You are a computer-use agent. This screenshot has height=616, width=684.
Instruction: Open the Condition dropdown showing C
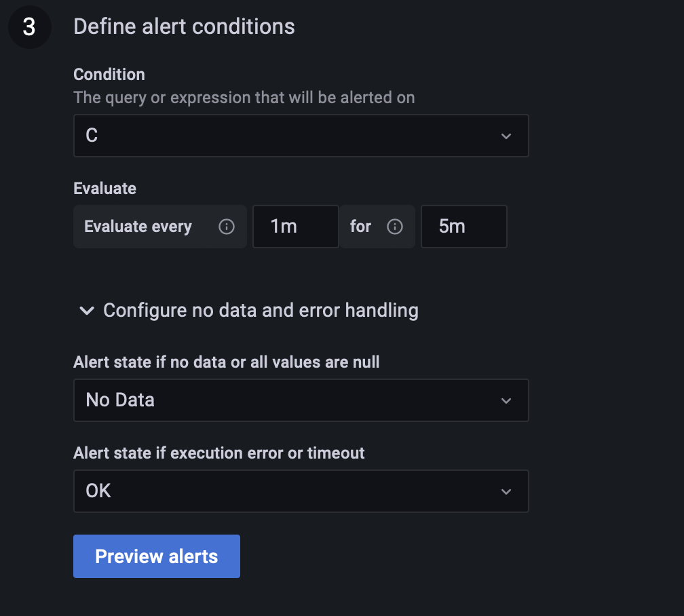click(301, 136)
